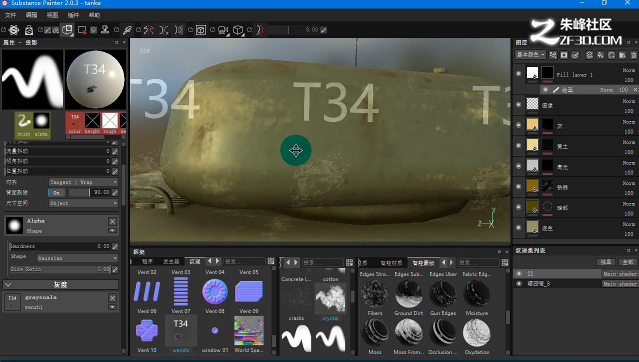This screenshot has width=639, height=362.
Task: Remove the grayscale wenzhi resource with X
Action: click(112, 298)
